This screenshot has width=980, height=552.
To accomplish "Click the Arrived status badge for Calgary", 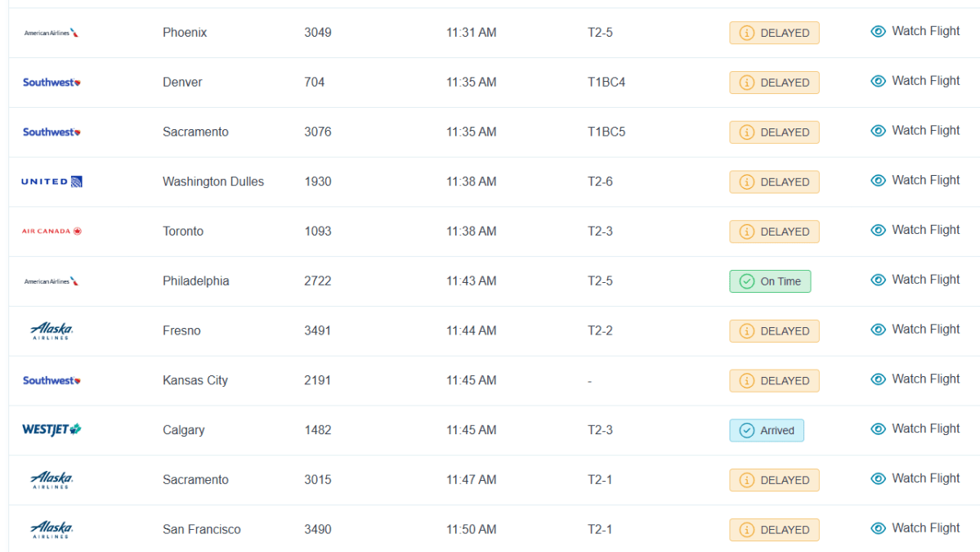I will [x=766, y=431].
